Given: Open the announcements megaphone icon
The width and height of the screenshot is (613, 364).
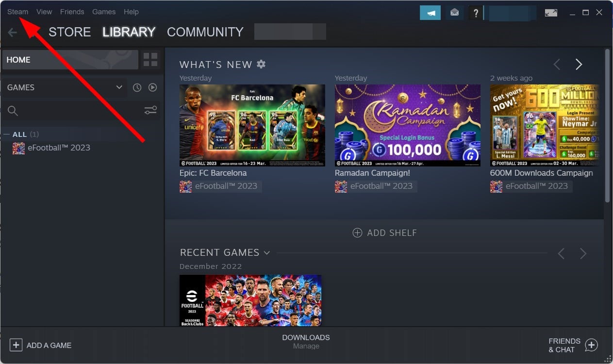Looking at the screenshot, I should pos(431,13).
